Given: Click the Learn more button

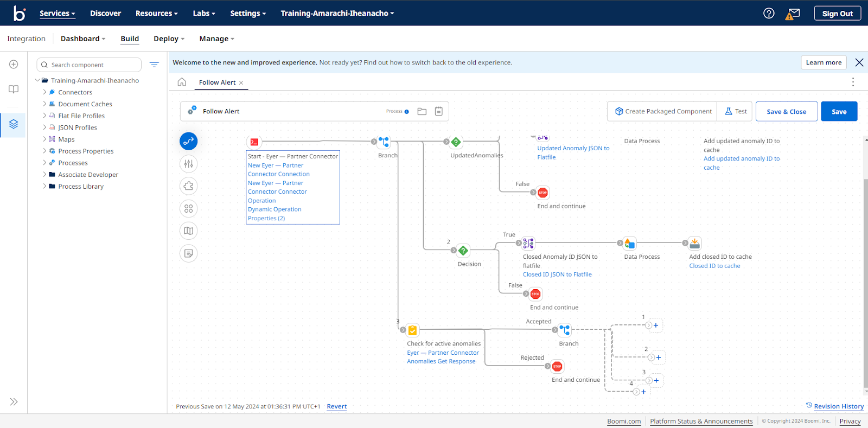Looking at the screenshot, I should click(x=824, y=62).
